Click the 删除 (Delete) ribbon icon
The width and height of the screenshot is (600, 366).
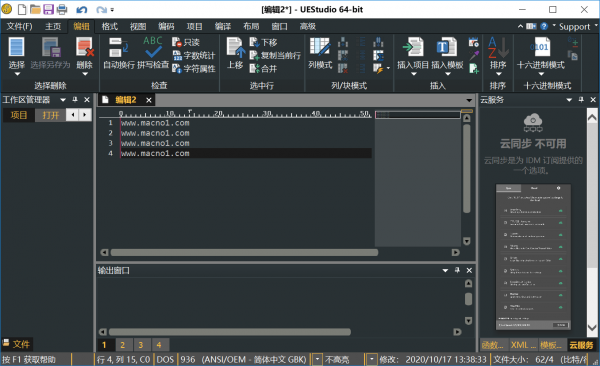85,47
